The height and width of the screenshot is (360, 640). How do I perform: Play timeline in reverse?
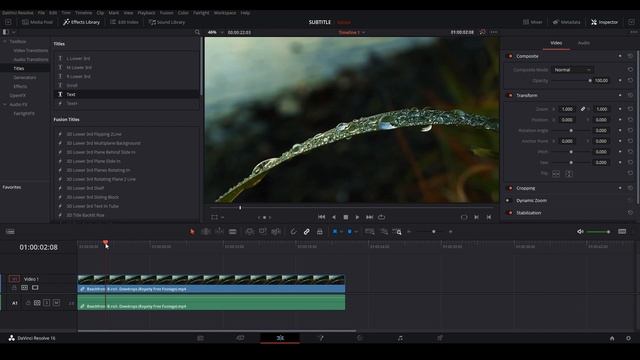coord(334,217)
